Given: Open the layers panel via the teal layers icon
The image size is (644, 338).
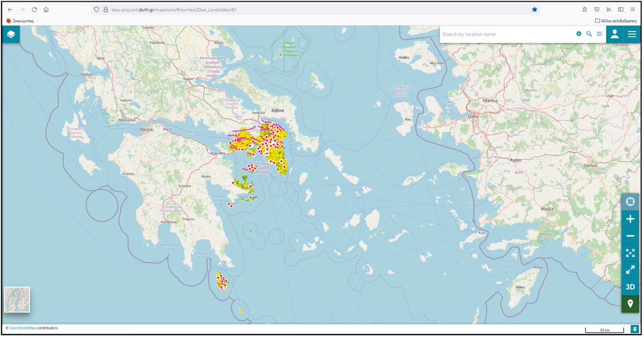Looking at the screenshot, I should (x=11, y=33).
